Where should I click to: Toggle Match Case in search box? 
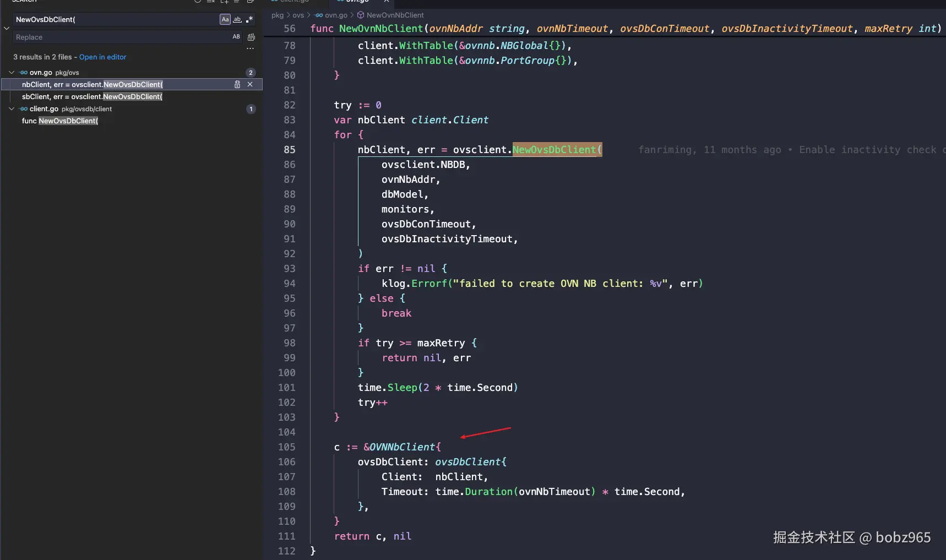225,19
